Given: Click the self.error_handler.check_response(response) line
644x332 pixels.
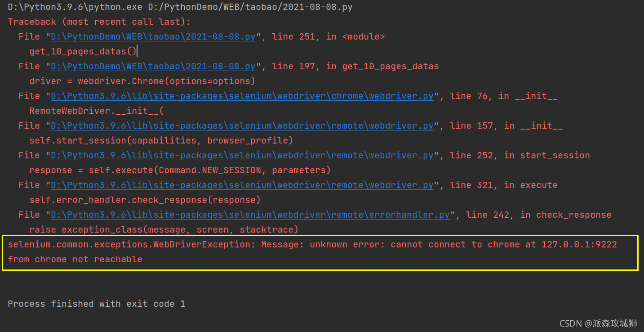Looking at the screenshot, I should point(145,200).
